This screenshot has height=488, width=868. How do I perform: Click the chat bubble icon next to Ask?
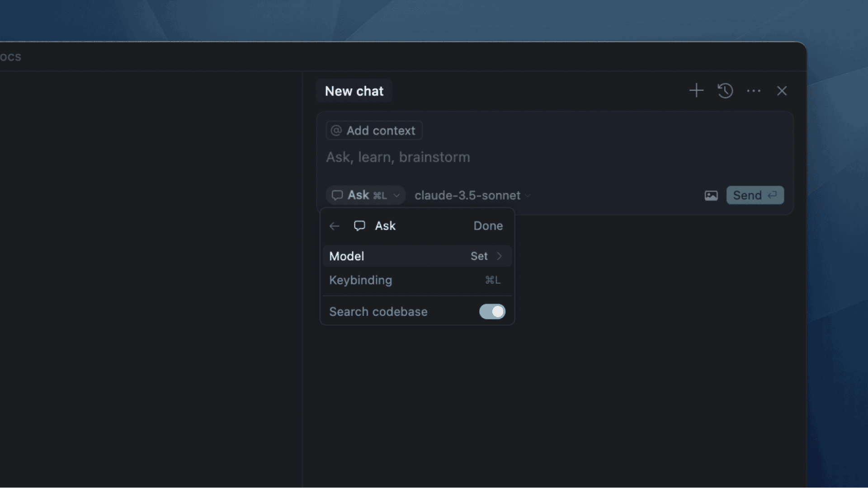(359, 225)
